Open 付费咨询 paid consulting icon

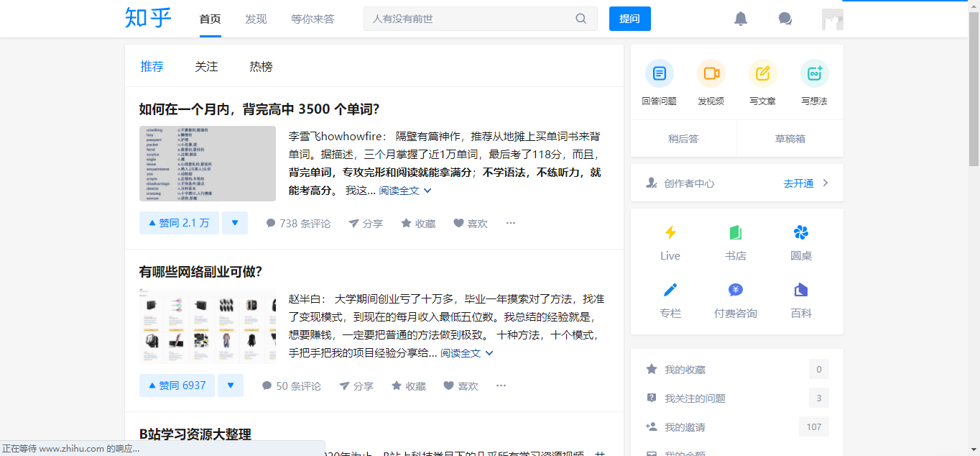[735, 290]
